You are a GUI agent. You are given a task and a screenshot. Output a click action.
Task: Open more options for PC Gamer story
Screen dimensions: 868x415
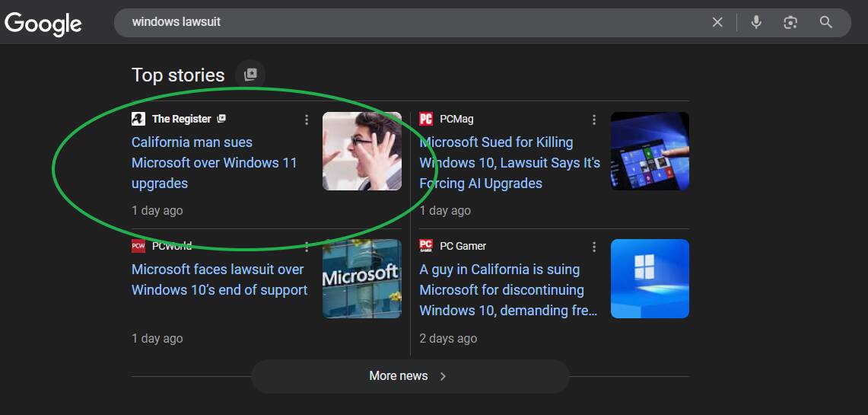click(x=594, y=247)
